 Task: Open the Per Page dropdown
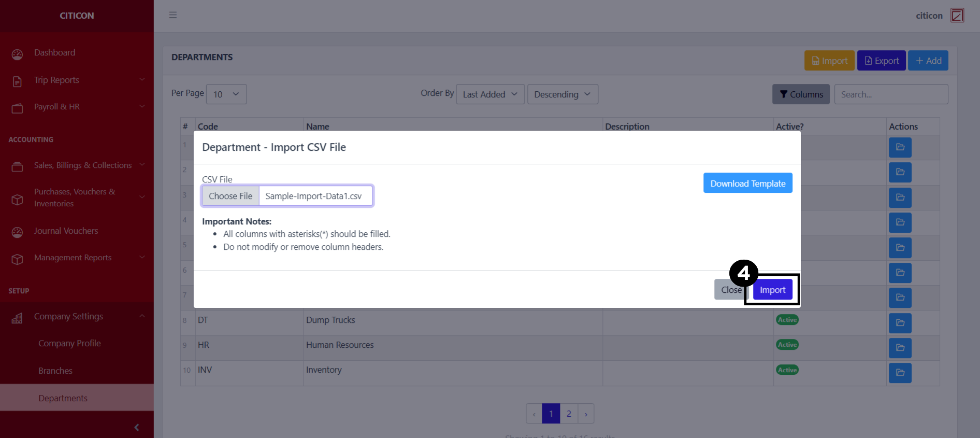tap(226, 94)
